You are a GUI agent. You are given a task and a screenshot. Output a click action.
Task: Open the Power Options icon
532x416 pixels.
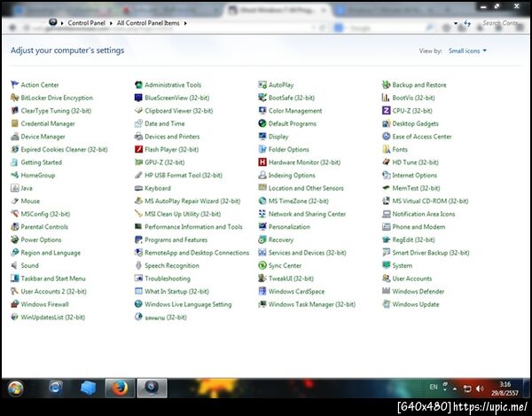pyautogui.click(x=14, y=239)
